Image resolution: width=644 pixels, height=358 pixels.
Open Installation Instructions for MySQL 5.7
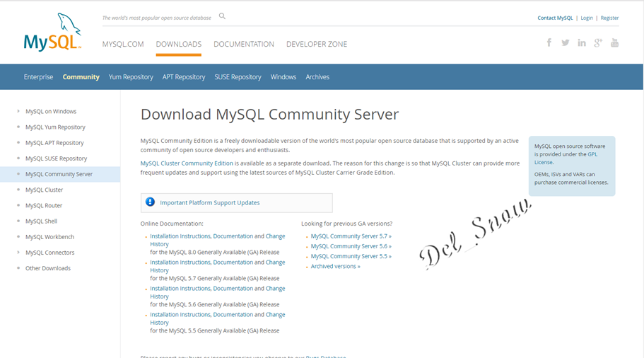(x=180, y=262)
